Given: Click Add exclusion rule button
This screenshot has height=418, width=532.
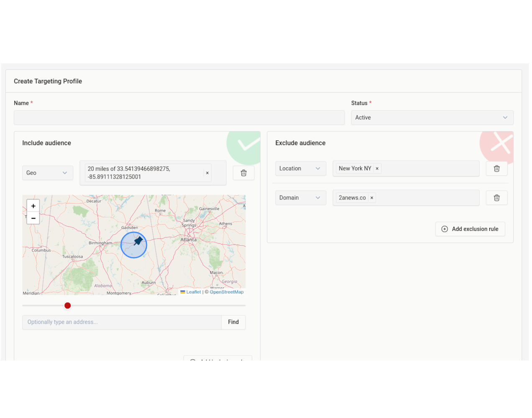Looking at the screenshot, I should click(470, 229).
